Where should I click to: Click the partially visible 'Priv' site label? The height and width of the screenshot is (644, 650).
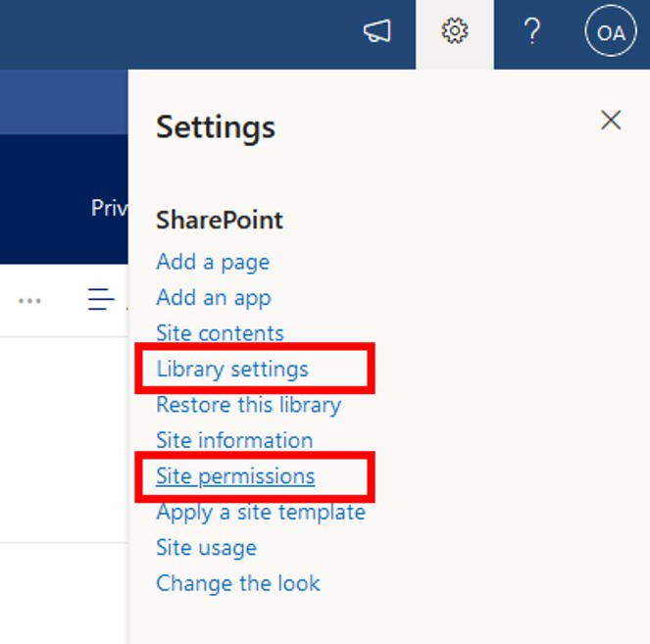(109, 208)
